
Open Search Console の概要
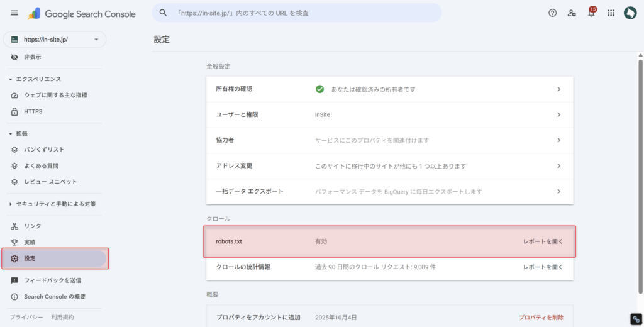coord(54,297)
